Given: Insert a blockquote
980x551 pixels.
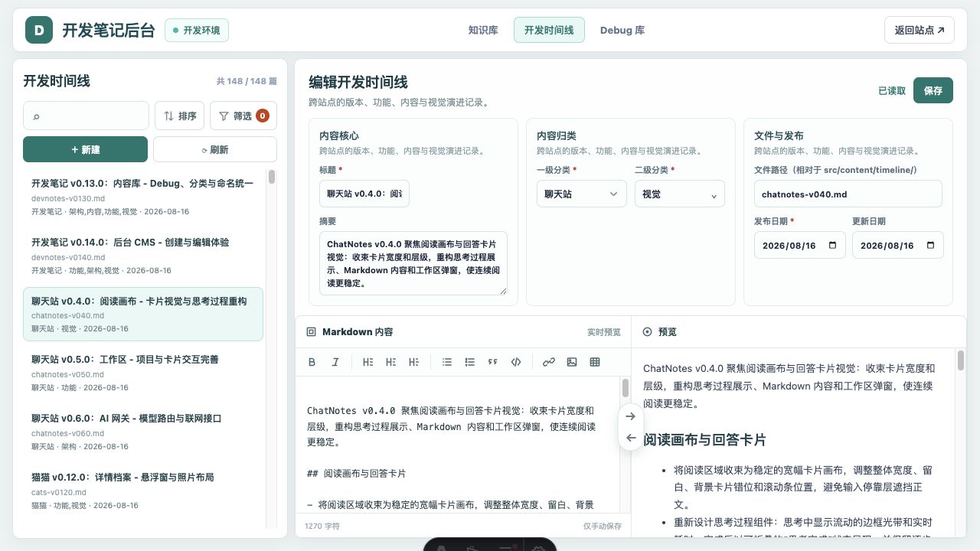Looking at the screenshot, I should pyautogui.click(x=493, y=362).
